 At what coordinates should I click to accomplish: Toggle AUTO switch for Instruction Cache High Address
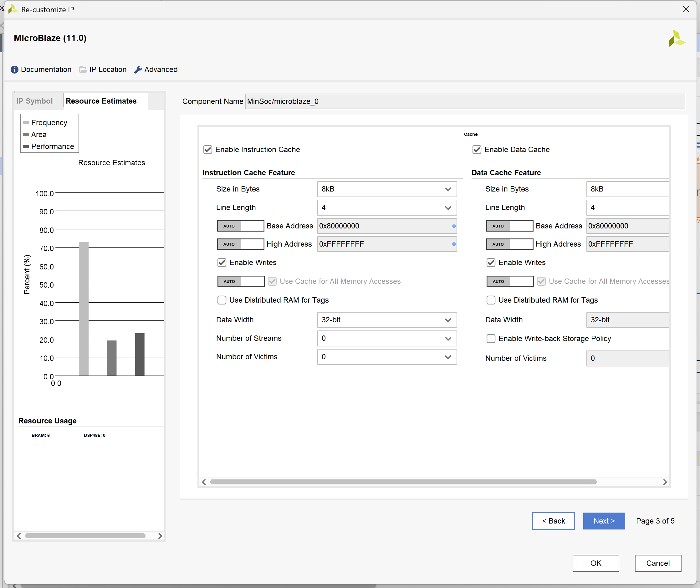coord(240,244)
